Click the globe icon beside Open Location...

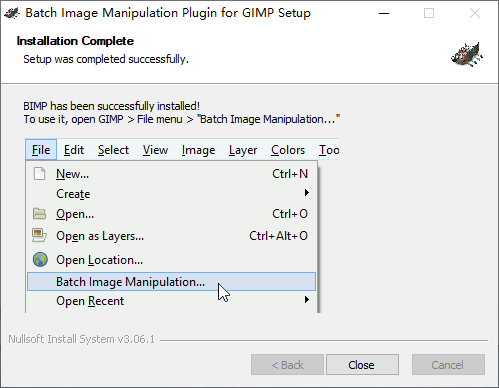40,259
